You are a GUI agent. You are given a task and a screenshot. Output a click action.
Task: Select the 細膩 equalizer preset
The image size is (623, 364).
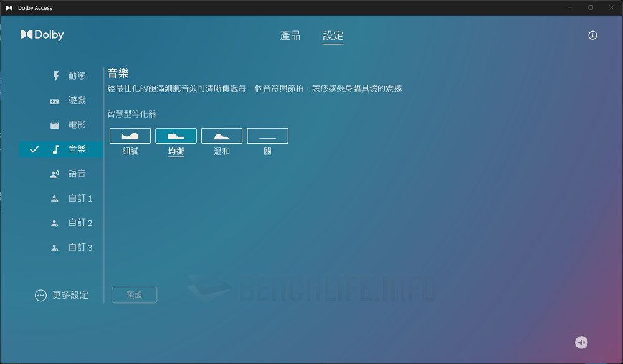coord(130,136)
